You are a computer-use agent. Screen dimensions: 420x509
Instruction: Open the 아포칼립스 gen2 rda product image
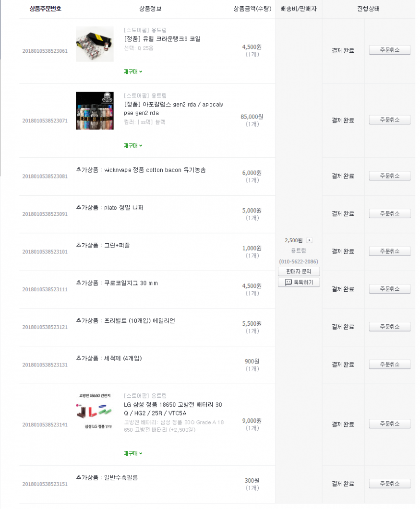click(95, 111)
